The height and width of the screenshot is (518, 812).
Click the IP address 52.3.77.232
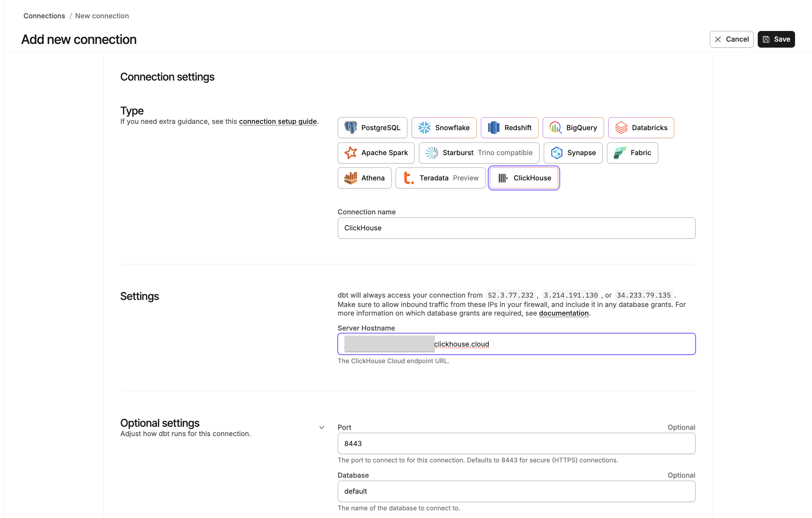coord(510,295)
